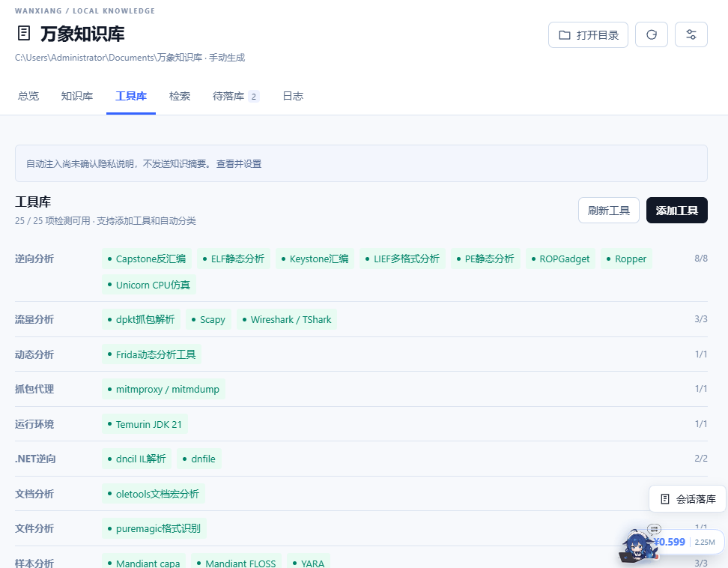Select the 工具库 tab
Screen dimensions: 728x568
click(x=131, y=96)
